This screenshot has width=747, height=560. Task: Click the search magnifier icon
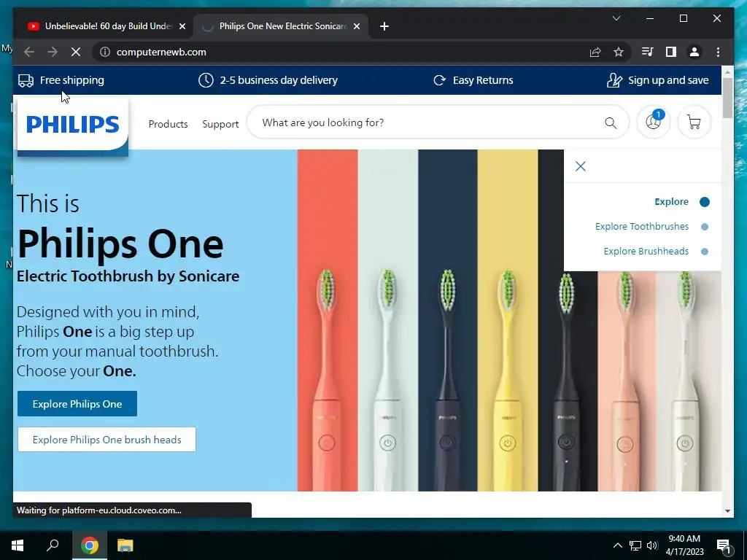[x=611, y=122]
